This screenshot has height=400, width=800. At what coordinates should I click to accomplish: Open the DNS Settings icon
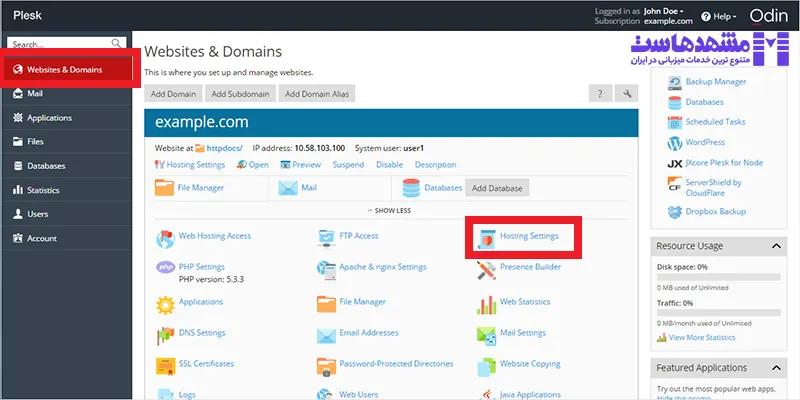165,333
